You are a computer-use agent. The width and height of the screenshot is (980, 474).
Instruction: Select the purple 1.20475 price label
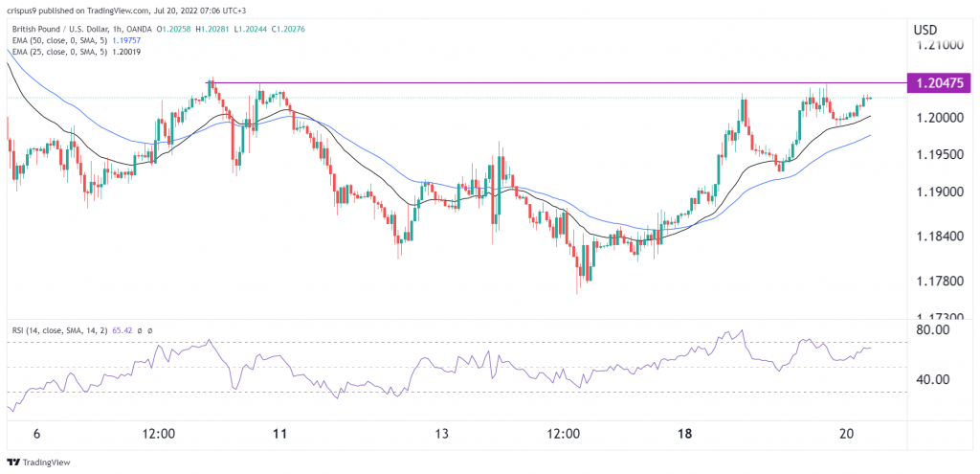click(x=940, y=82)
